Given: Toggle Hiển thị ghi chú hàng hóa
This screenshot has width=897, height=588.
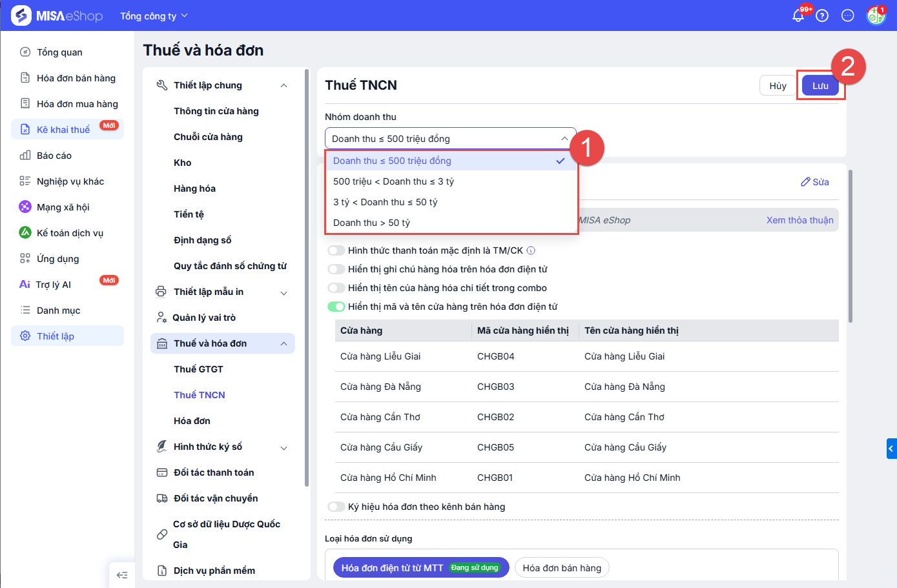Looking at the screenshot, I should (336, 269).
